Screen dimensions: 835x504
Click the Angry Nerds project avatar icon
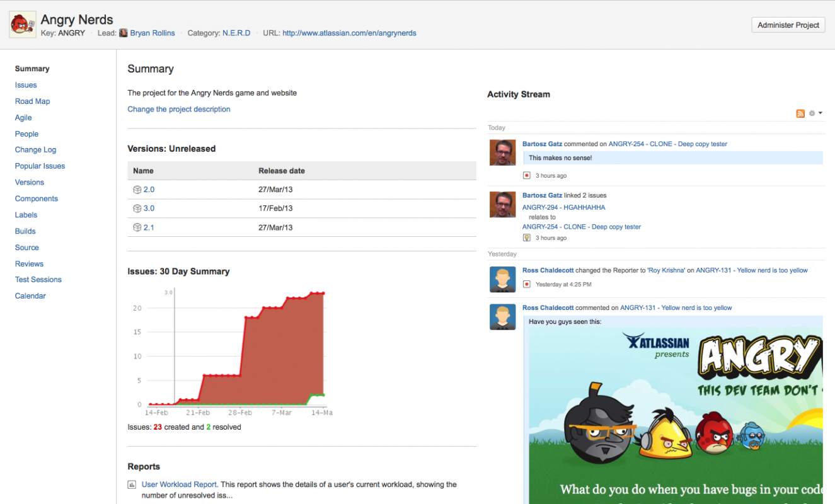point(23,25)
